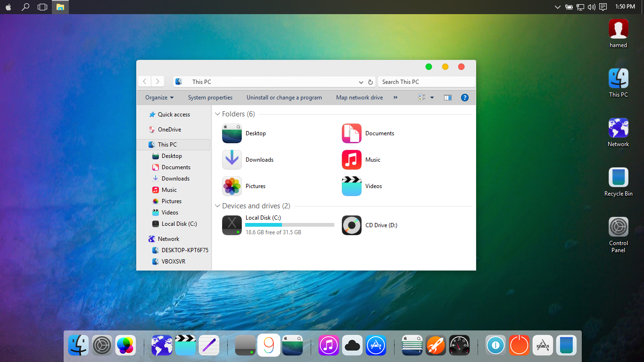Click the network icon in the system tray
This screenshot has height=362, width=644.
point(580,7)
